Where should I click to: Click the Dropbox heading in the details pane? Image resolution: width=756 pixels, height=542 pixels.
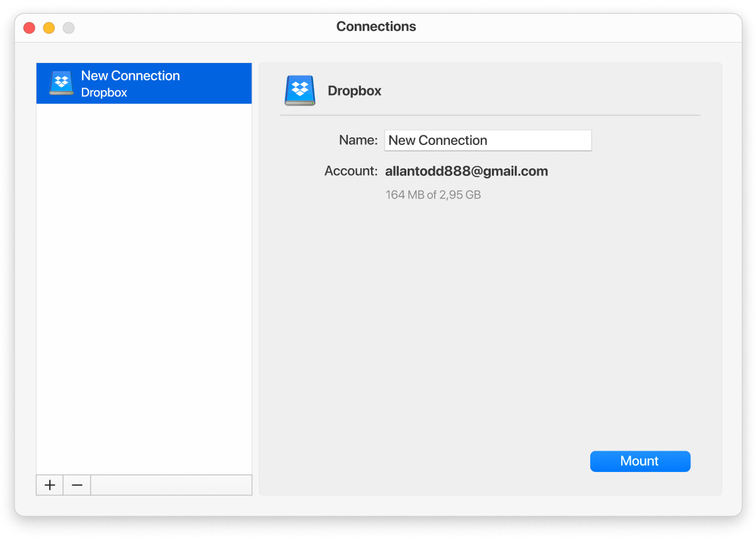click(x=355, y=91)
